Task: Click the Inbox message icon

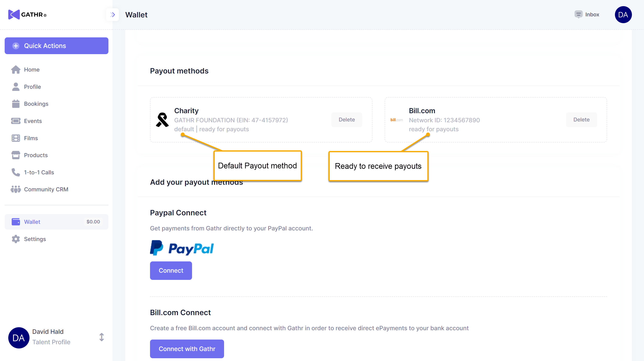Action: [578, 14]
